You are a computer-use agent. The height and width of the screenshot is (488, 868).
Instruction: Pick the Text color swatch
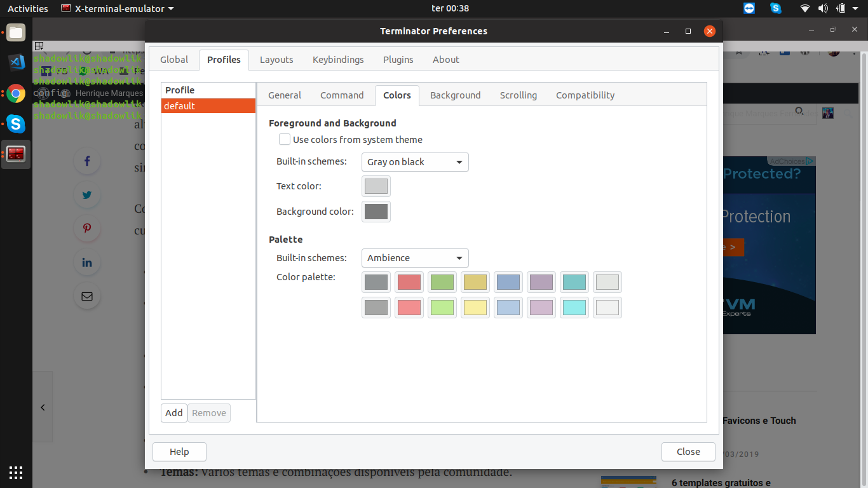pos(376,186)
